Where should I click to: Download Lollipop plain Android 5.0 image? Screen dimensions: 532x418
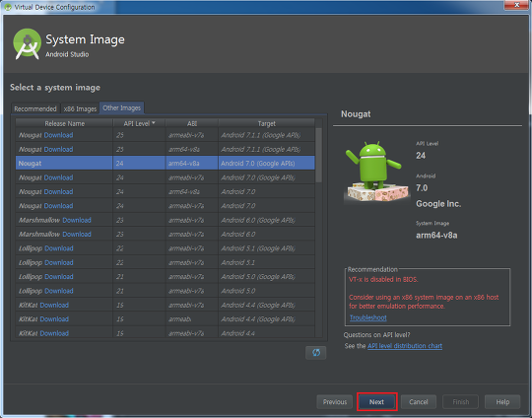point(59,291)
